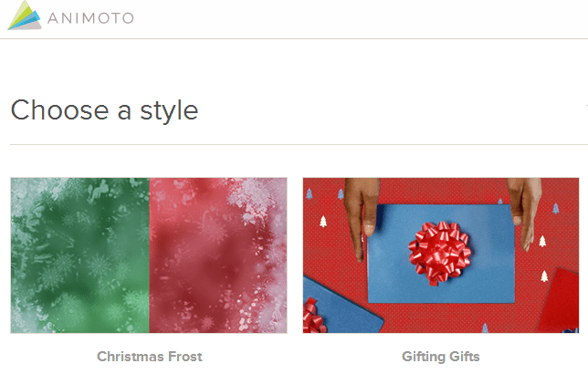Image resolution: width=588 pixels, height=374 pixels.
Task: Click the blue gift box in Gifting Gifts
Action: coord(441,254)
